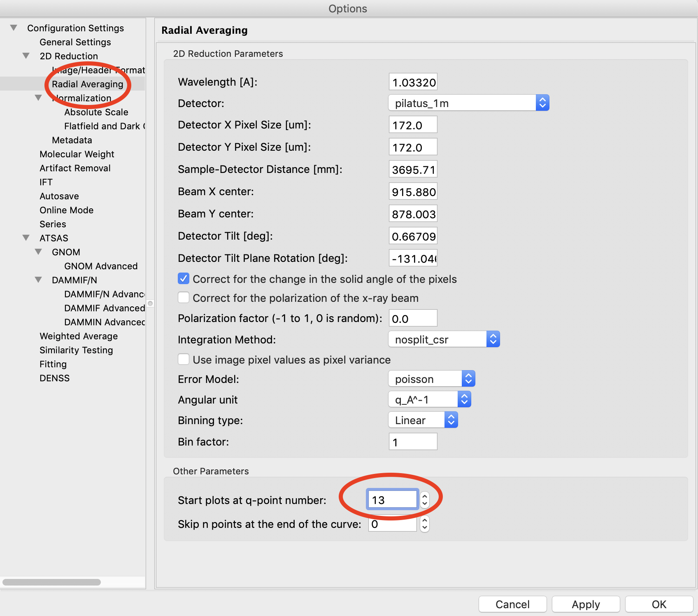Open the Detector dropdown showing pilatus_1m
The height and width of the screenshot is (616, 698).
pyautogui.click(x=469, y=103)
